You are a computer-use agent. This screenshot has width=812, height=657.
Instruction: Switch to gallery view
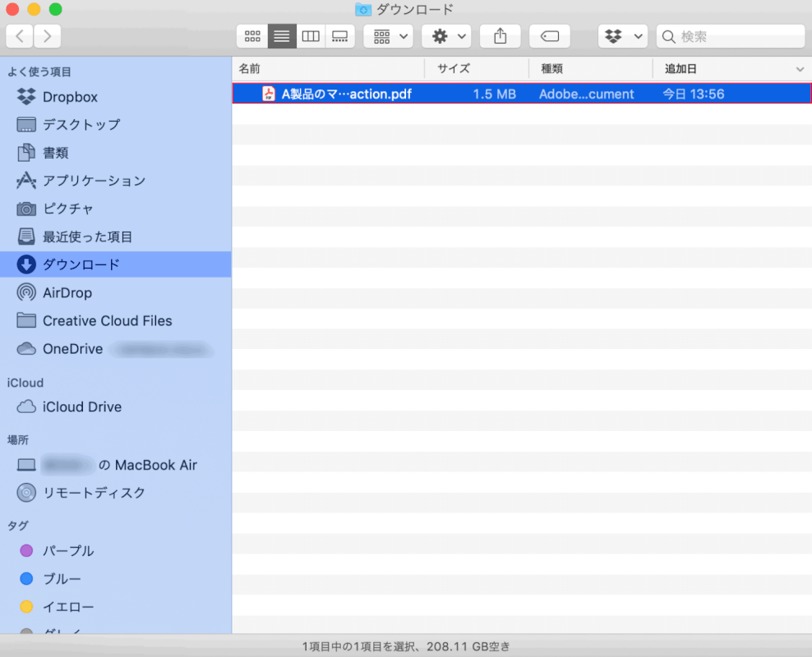[x=339, y=36]
